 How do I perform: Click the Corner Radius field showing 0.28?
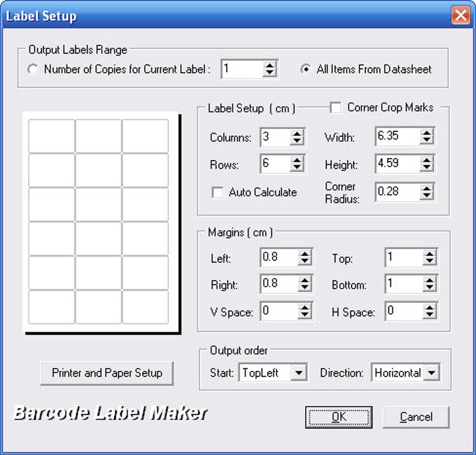398,192
